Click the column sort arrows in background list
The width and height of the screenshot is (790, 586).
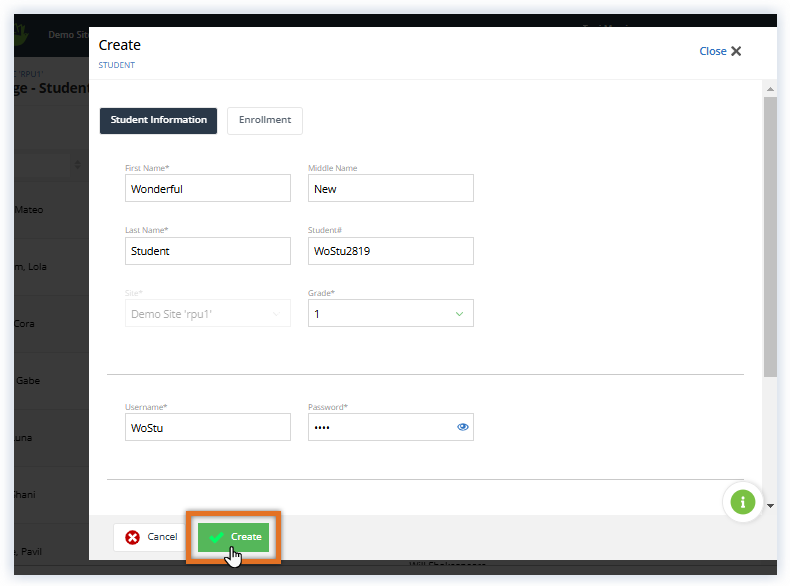77,165
